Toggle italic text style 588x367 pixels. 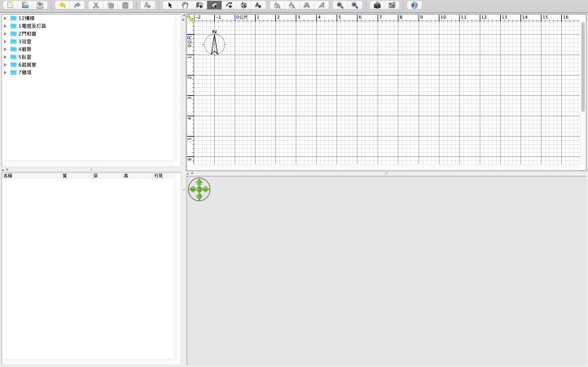(321, 5)
